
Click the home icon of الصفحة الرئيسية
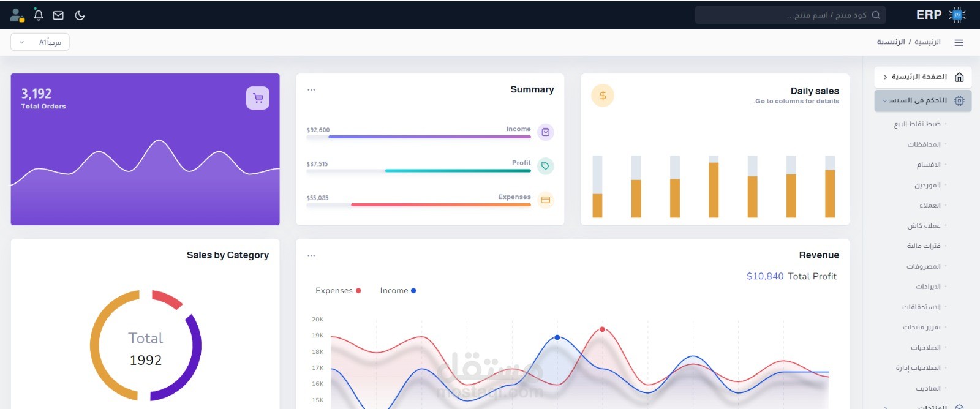pyautogui.click(x=959, y=77)
